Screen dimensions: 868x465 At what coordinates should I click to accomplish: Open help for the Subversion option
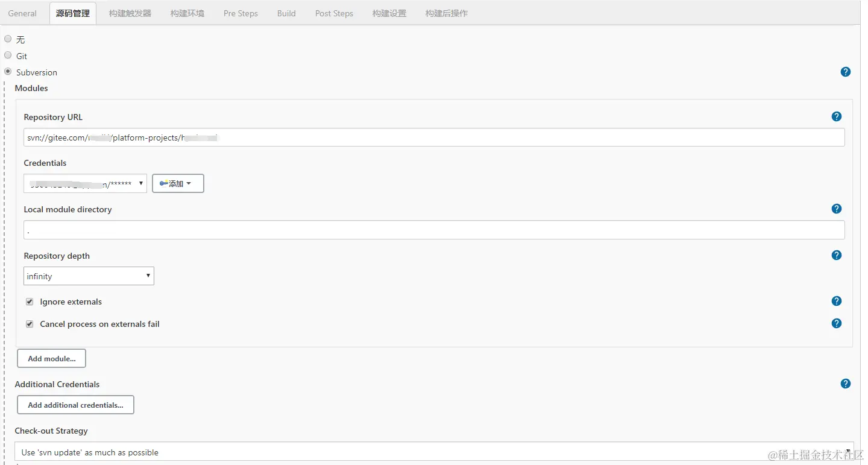(x=845, y=72)
